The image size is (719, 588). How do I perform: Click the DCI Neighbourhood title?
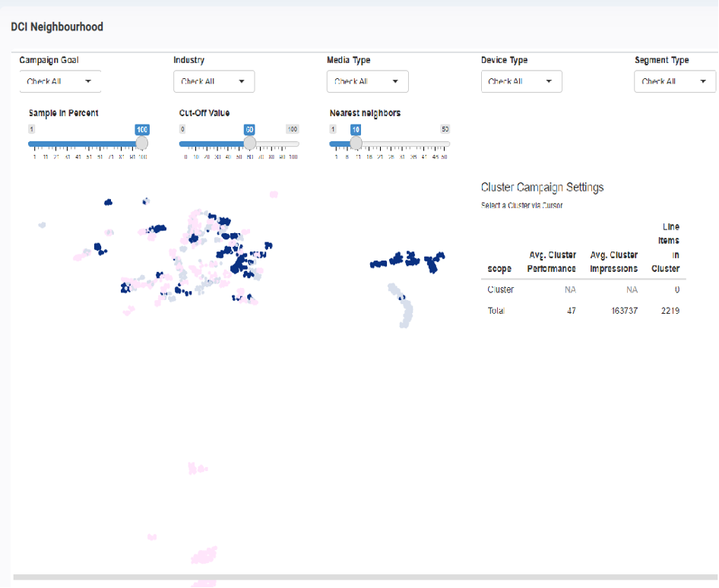click(57, 27)
